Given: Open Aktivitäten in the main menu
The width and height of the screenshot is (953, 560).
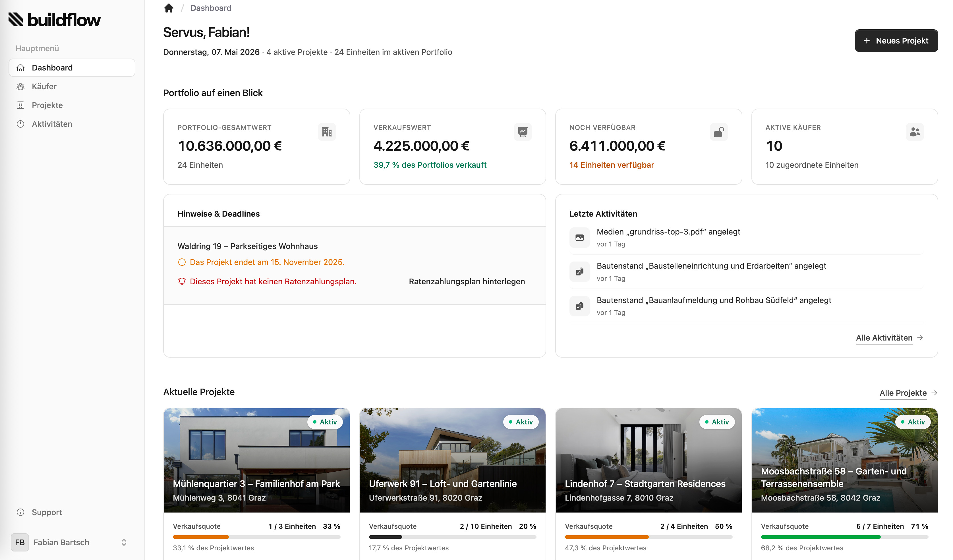Looking at the screenshot, I should pos(72,124).
